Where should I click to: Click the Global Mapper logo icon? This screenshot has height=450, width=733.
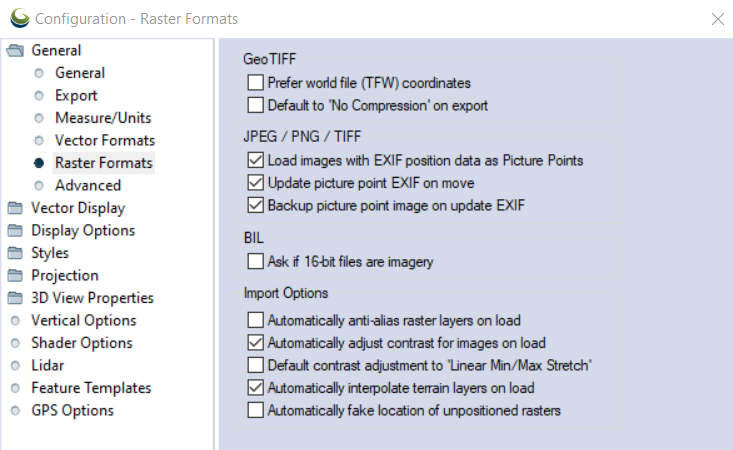point(20,18)
